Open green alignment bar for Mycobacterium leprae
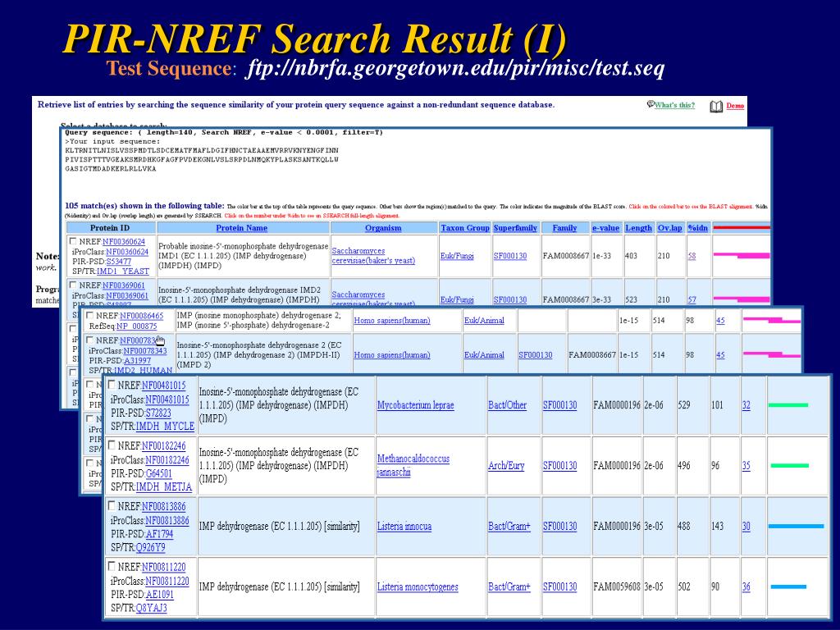 tap(788, 405)
